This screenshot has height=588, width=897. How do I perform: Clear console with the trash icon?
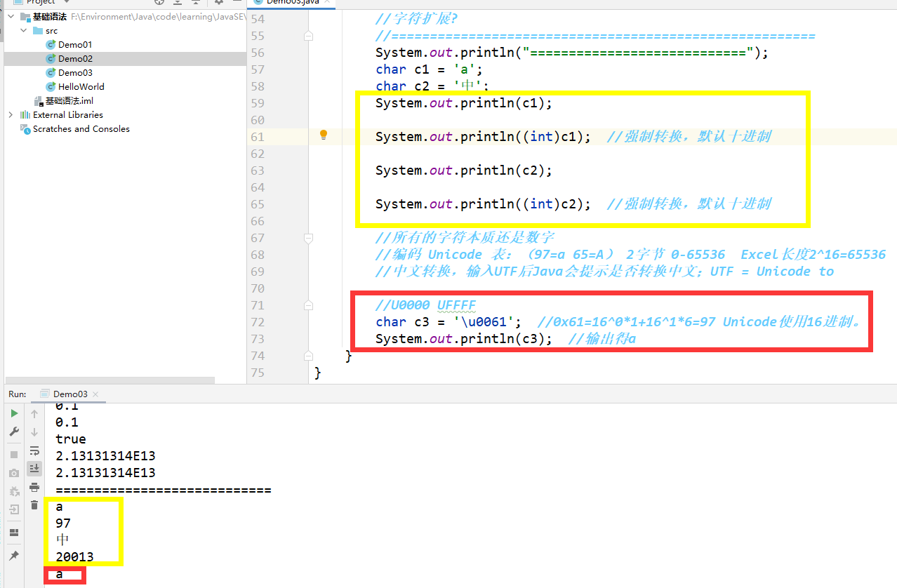coord(34,505)
